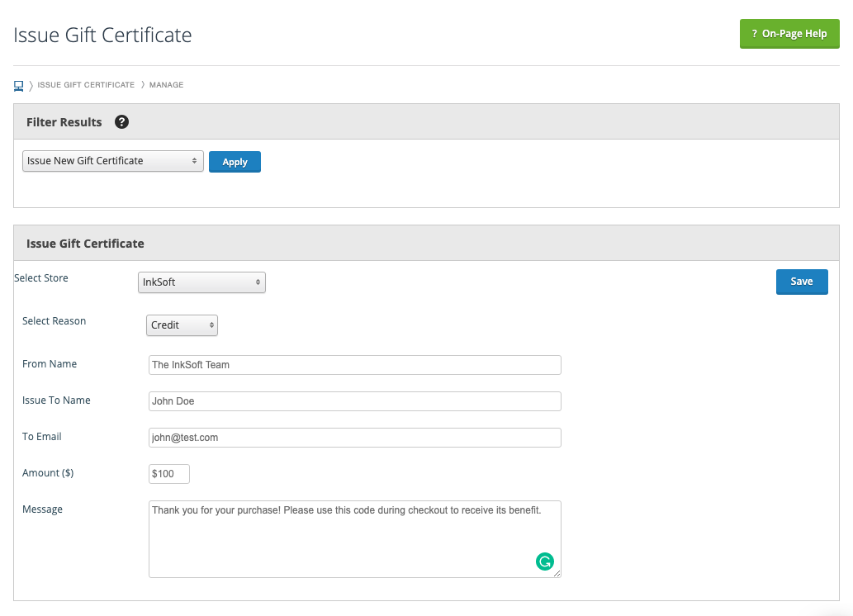Click the stepper arrows on the store dropdown
The height and width of the screenshot is (616, 853).
(257, 282)
